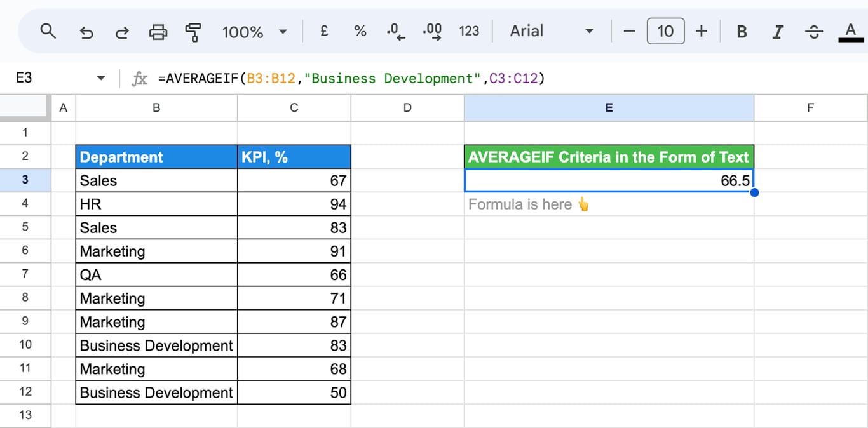Open the 100% zoom dropdown
This screenshot has height=428, width=868.
(254, 32)
